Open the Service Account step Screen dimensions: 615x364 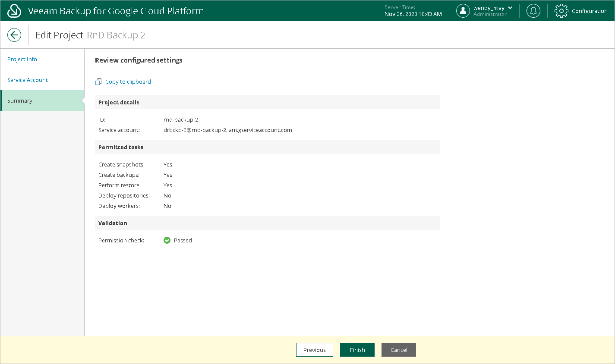pos(28,80)
